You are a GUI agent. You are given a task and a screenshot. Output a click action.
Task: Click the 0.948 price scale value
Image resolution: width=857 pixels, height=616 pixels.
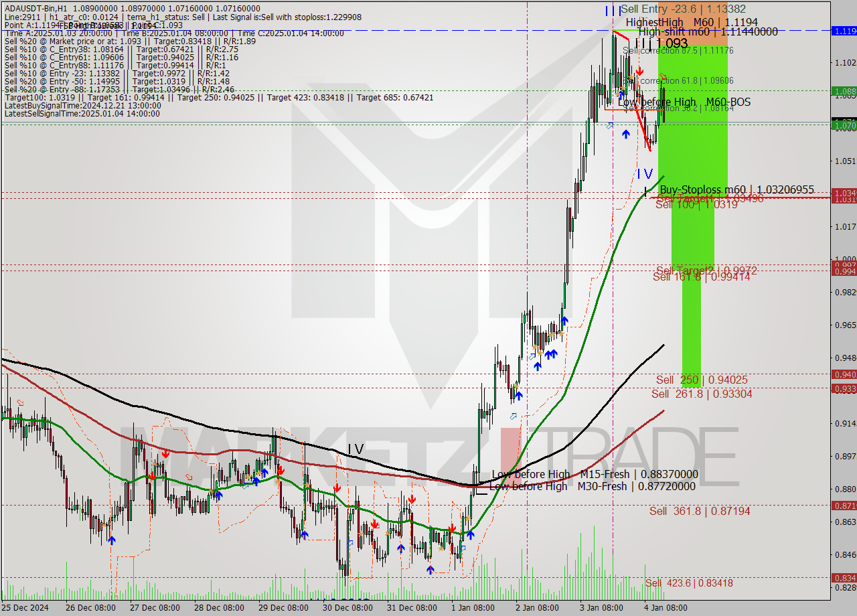point(844,358)
